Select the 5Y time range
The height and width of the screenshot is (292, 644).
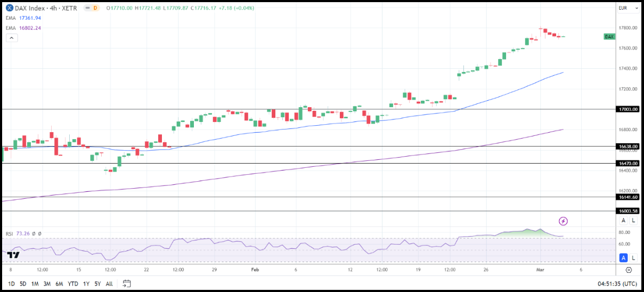click(x=97, y=283)
